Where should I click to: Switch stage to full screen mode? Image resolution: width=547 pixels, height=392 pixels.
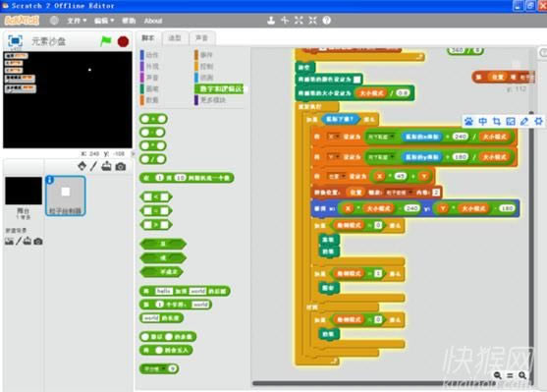pyautogui.click(x=15, y=41)
